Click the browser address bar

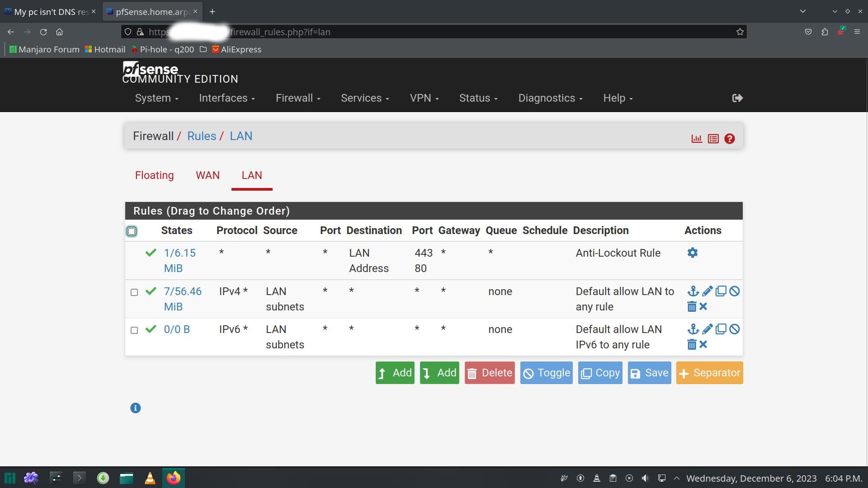[434, 32]
